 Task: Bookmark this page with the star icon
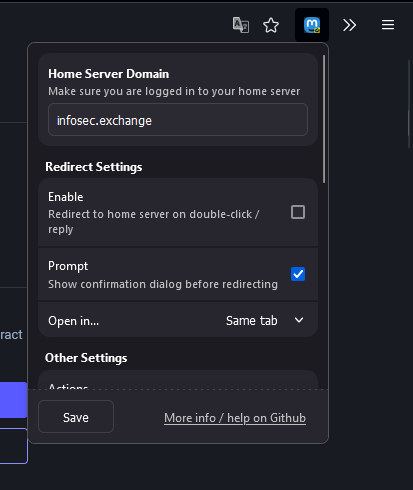click(x=271, y=25)
